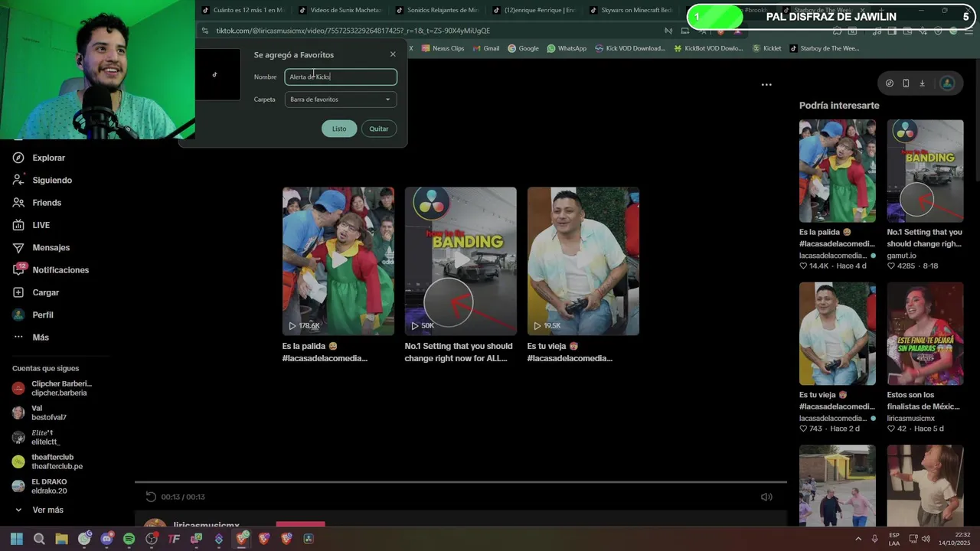Open the LIVE section
The image size is (980, 551).
click(32, 225)
